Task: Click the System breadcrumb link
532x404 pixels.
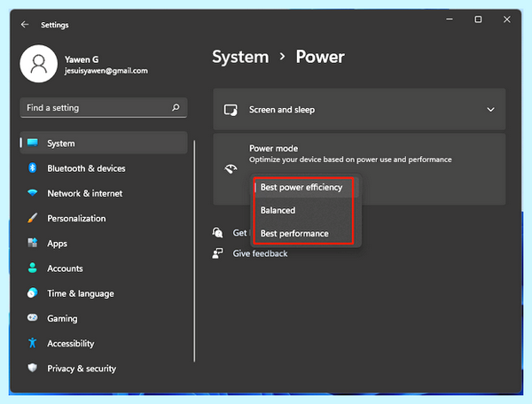Action: tap(240, 57)
